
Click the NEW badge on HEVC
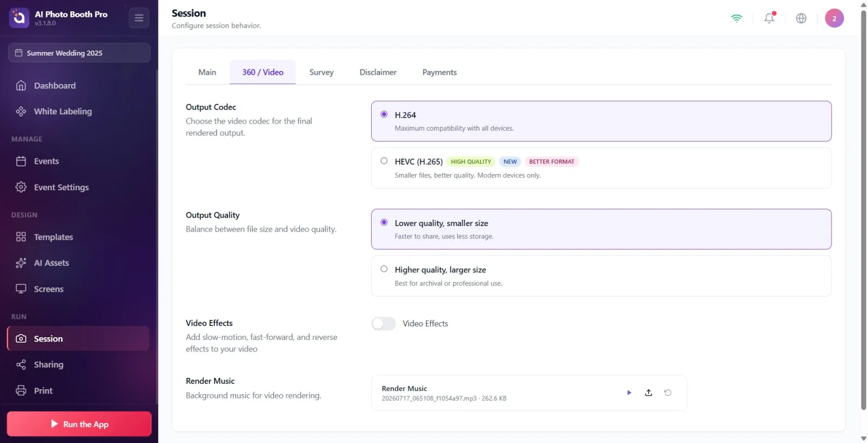[x=510, y=162]
